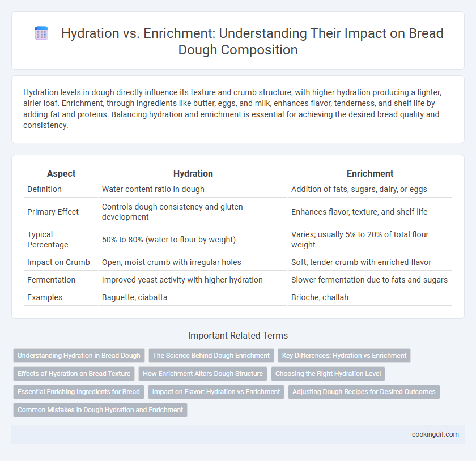Select Essential Enriching Ingredients for Bread tag
Screen dimensions: 476x461
(x=79, y=392)
